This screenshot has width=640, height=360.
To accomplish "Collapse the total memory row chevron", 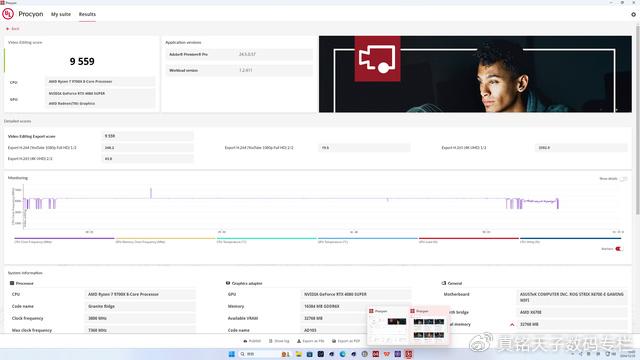I will pos(512,324).
